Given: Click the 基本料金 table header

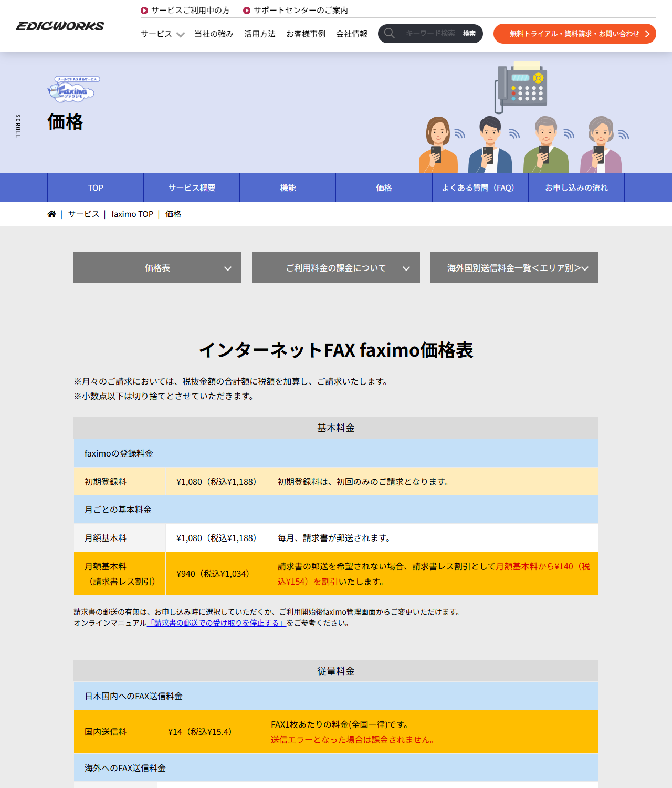Looking at the screenshot, I should (x=336, y=428).
